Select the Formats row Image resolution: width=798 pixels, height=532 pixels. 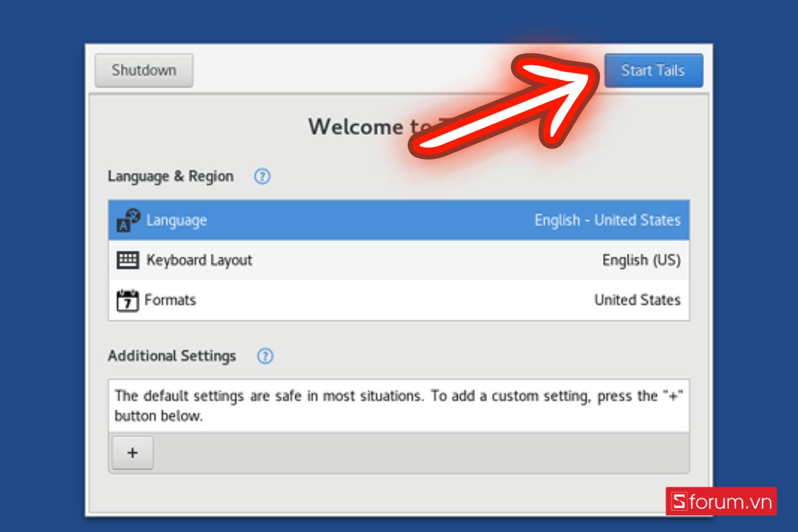click(399, 300)
